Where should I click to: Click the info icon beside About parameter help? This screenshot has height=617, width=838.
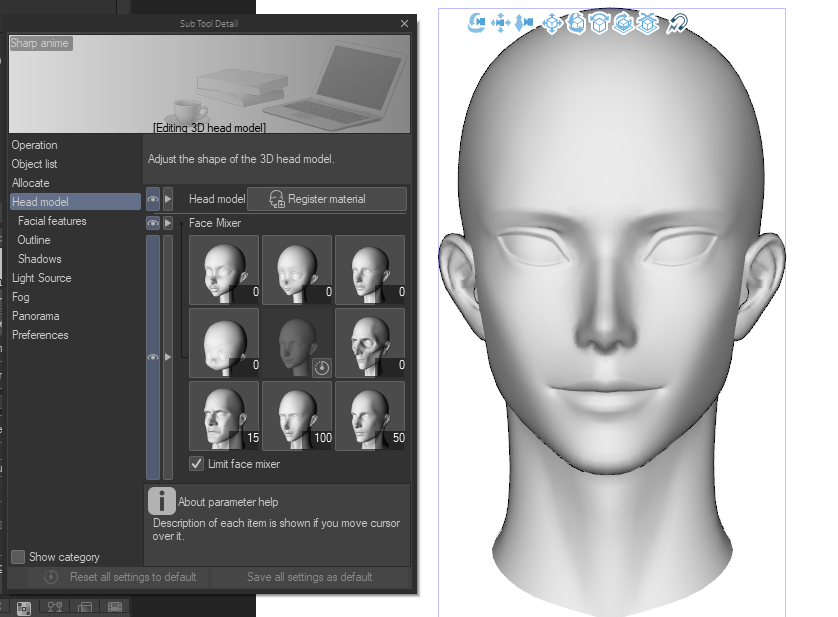click(161, 501)
